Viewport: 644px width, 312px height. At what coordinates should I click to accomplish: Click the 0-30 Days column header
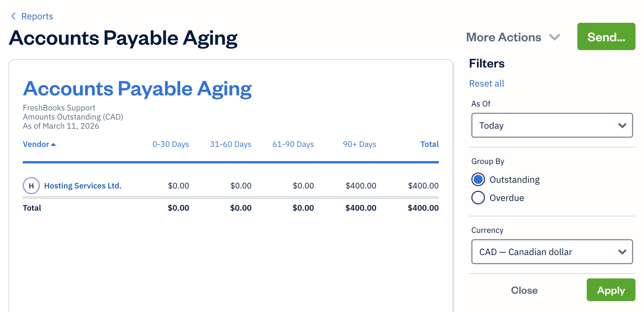[x=171, y=144]
